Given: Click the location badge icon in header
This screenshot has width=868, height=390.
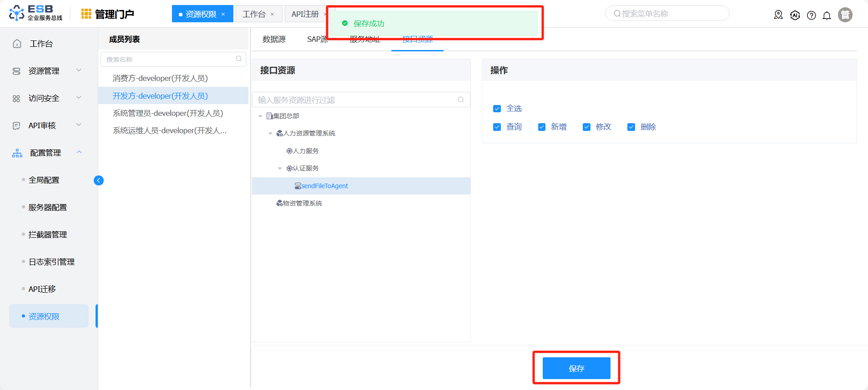Looking at the screenshot, I should [778, 15].
